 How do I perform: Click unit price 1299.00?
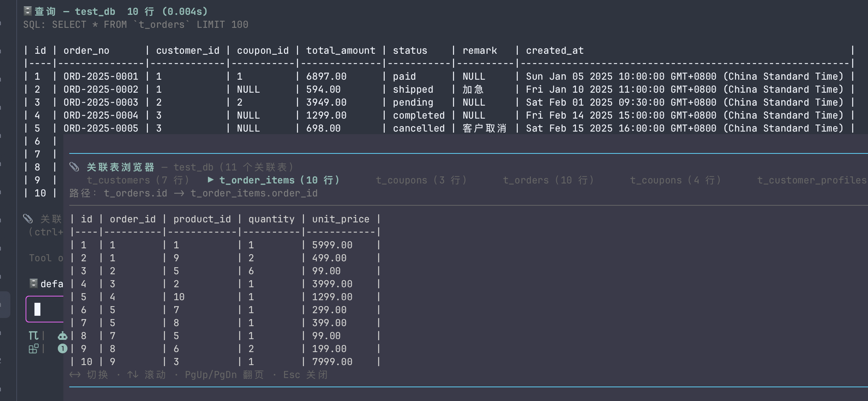point(332,297)
